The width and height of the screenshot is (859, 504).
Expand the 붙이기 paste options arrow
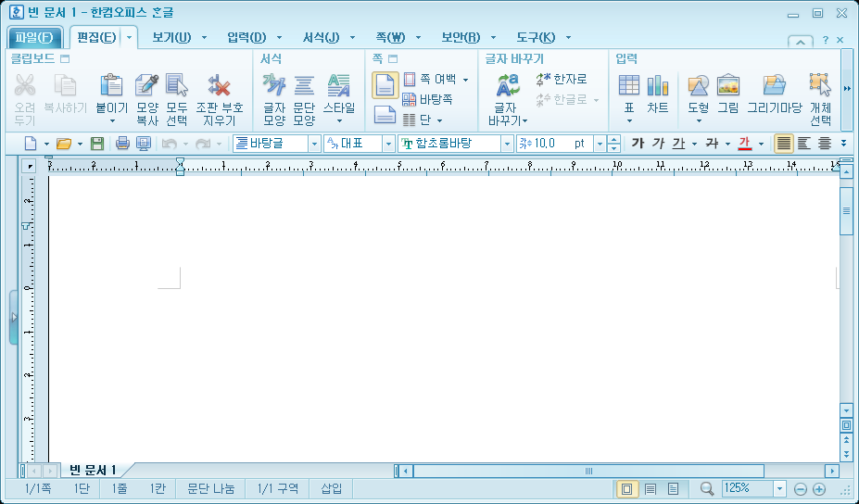[x=112, y=121]
